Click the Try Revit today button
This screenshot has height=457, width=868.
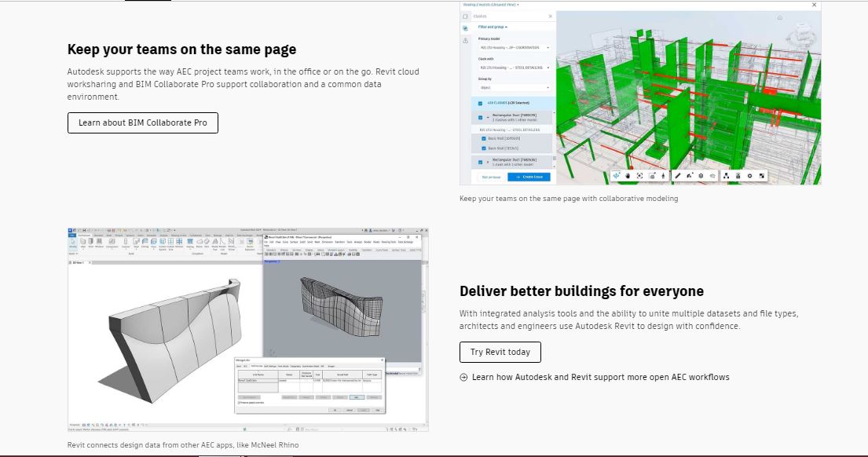pos(500,352)
